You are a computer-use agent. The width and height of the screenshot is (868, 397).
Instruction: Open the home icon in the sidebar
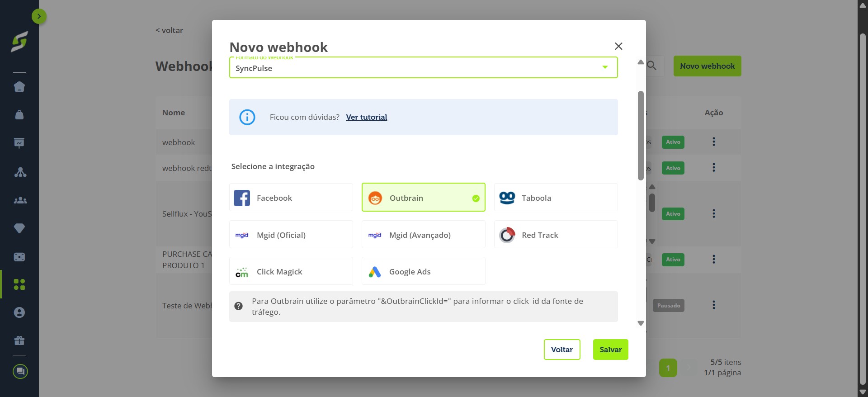click(x=19, y=87)
